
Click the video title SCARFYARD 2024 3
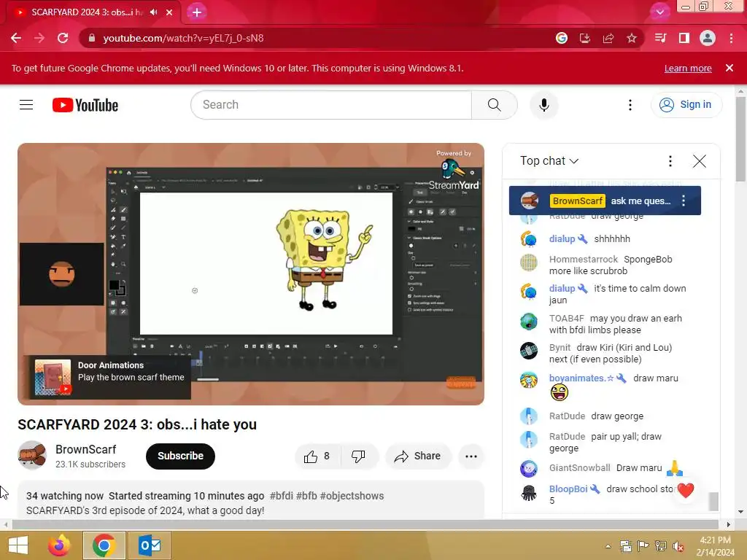point(137,424)
